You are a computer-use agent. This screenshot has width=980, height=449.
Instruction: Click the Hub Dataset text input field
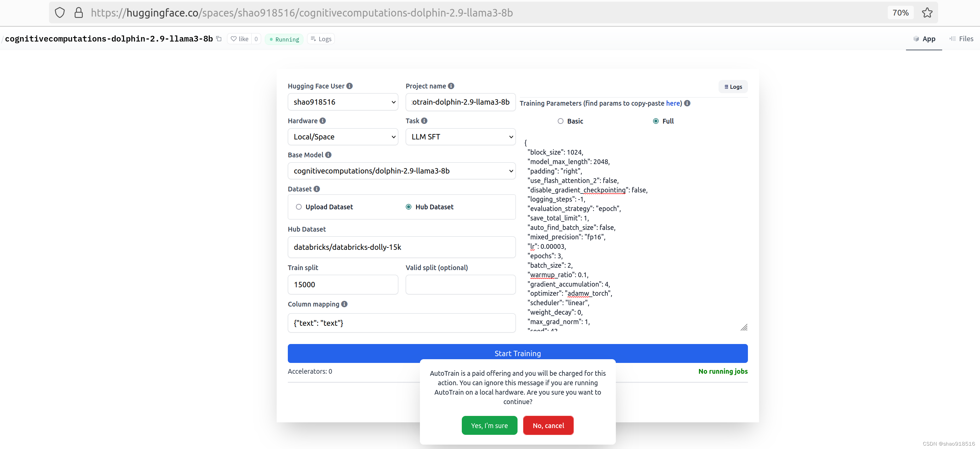401,247
